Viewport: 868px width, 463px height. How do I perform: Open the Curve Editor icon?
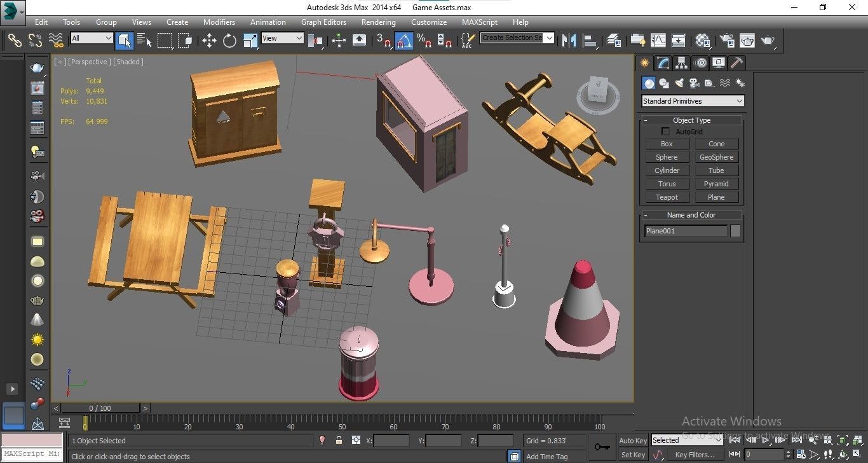click(658, 41)
